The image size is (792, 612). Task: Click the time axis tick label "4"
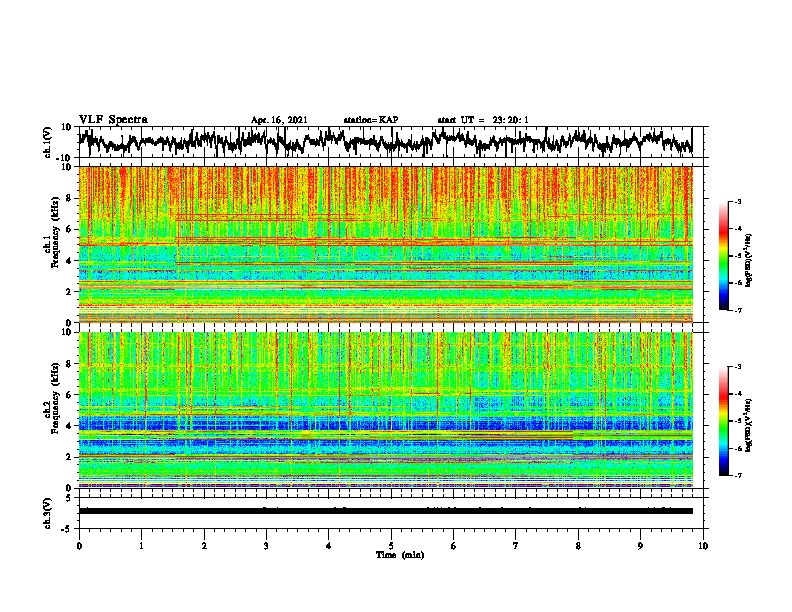[x=329, y=546]
